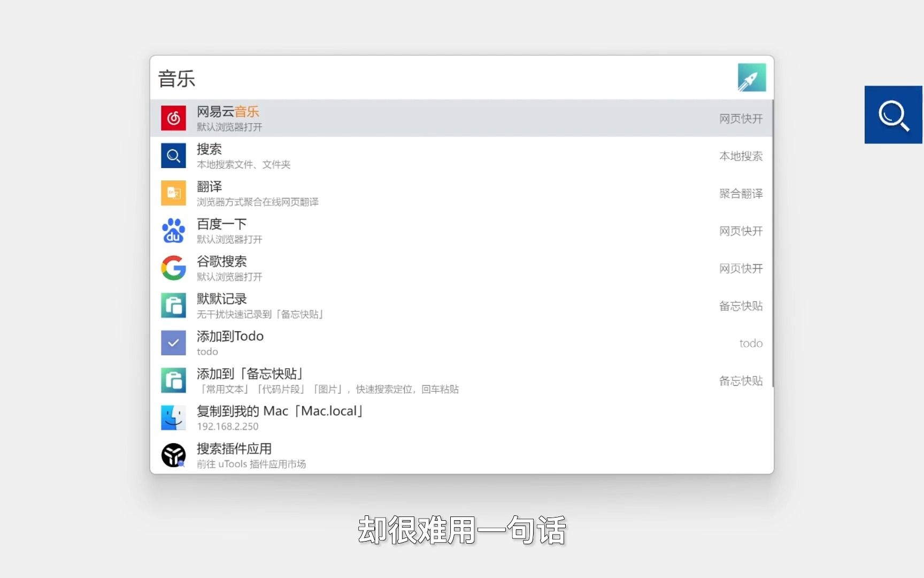Click the Baidu paw icon
The width and height of the screenshot is (924, 578).
[173, 230]
